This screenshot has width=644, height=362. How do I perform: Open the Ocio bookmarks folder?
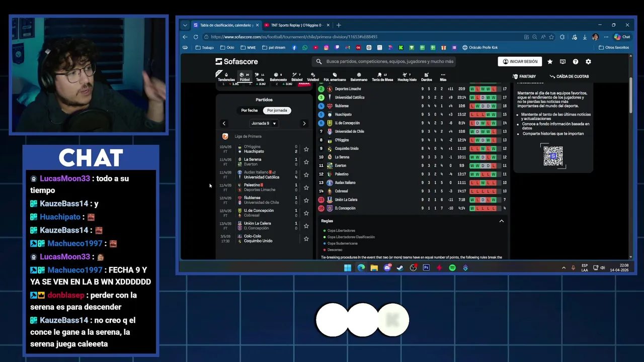click(x=227, y=48)
